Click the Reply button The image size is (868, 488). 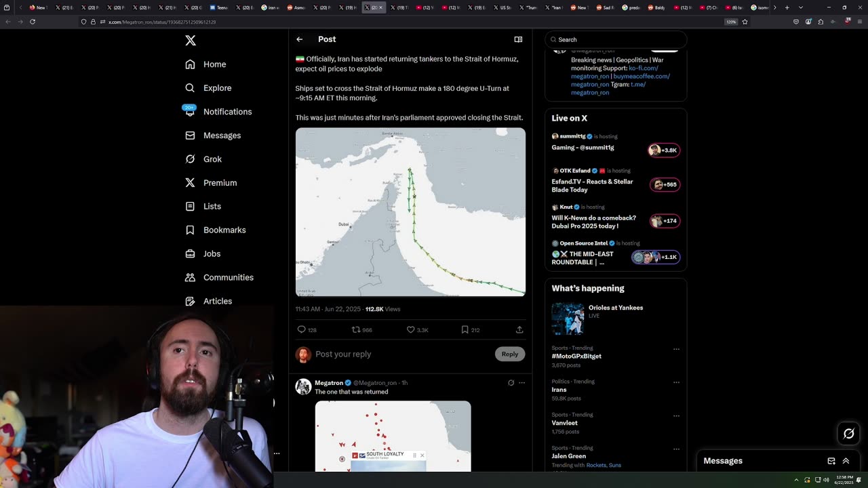pyautogui.click(x=510, y=354)
